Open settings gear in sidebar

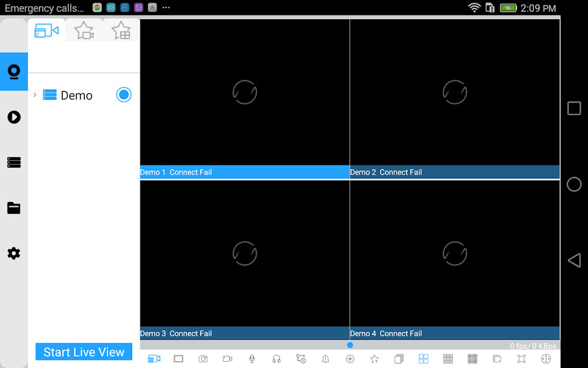click(x=14, y=253)
